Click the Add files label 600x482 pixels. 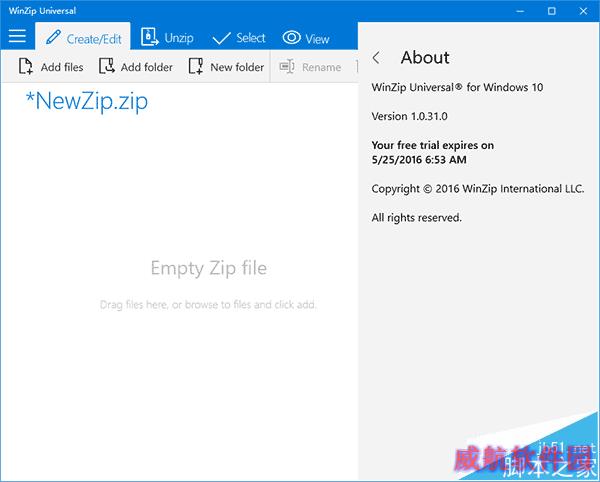pyautogui.click(x=62, y=67)
